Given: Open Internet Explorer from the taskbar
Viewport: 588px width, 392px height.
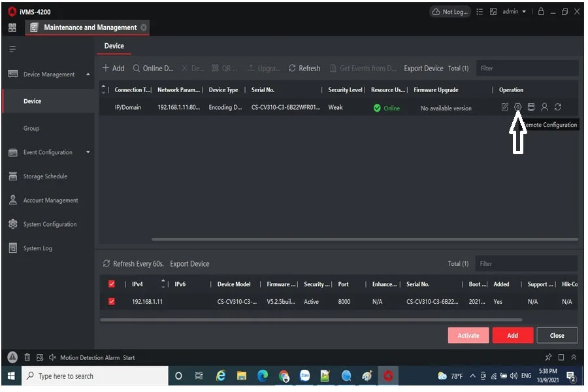Looking at the screenshot, I should coord(221,376).
